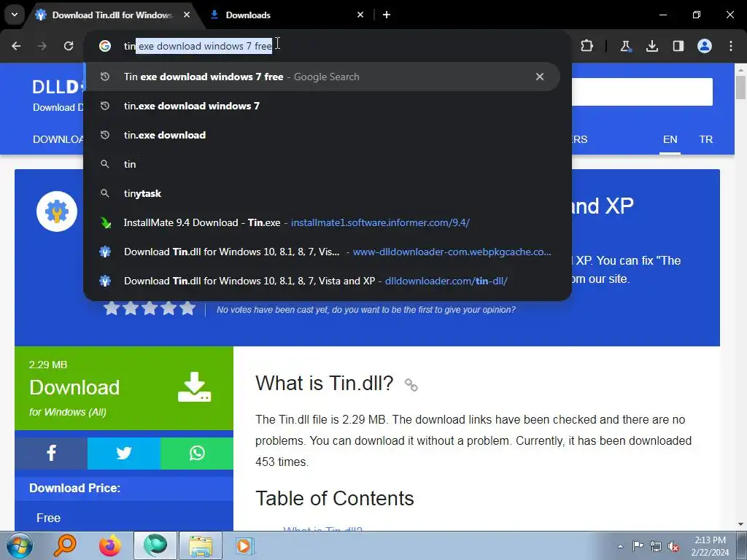Open the Action Center flag icon
Image resolution: width=747 pixels, height=560 pixels.
(x=638, y=546)
